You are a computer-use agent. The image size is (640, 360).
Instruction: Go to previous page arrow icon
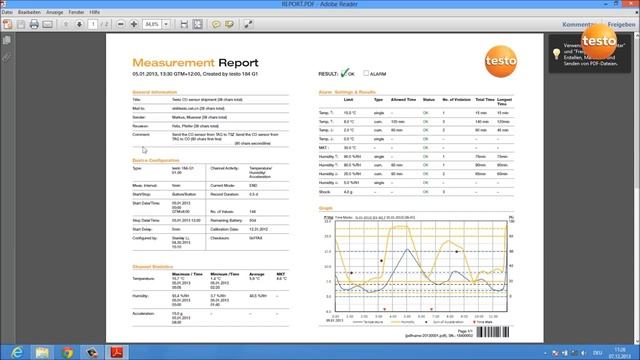tap(66, 24)
